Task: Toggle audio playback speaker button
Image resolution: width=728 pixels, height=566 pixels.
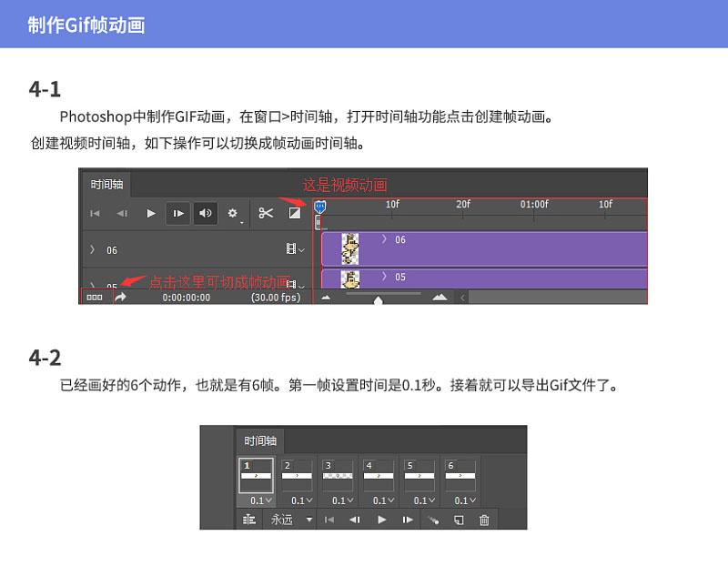Action: pos(206,213)
